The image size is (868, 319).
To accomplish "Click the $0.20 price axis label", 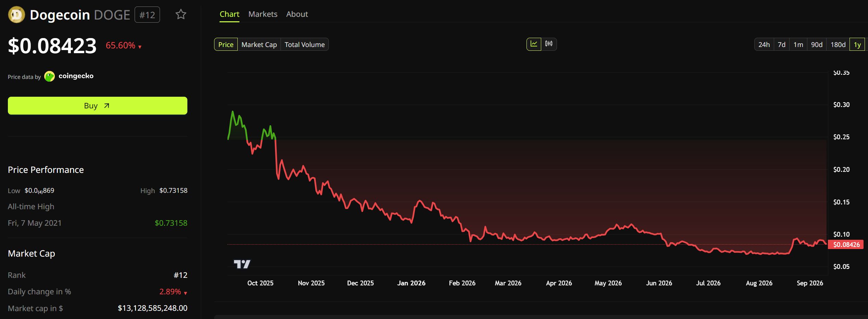I will (x=842, y=169).
